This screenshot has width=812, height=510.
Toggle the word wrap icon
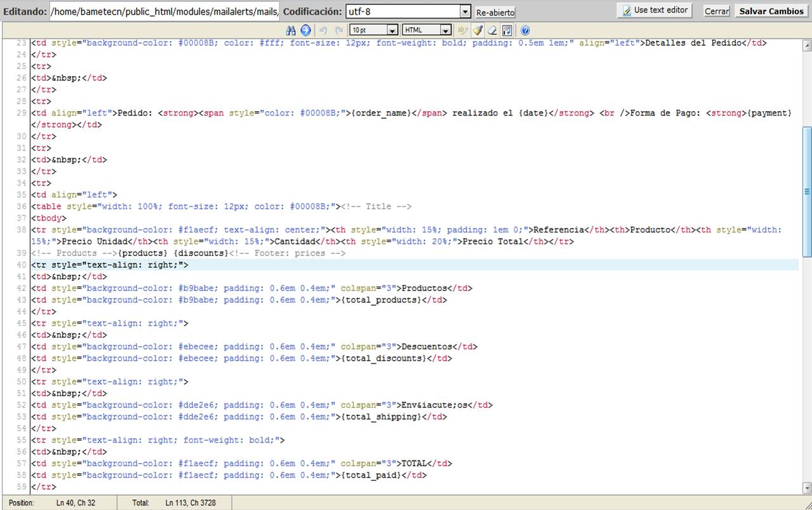(507, 30)
